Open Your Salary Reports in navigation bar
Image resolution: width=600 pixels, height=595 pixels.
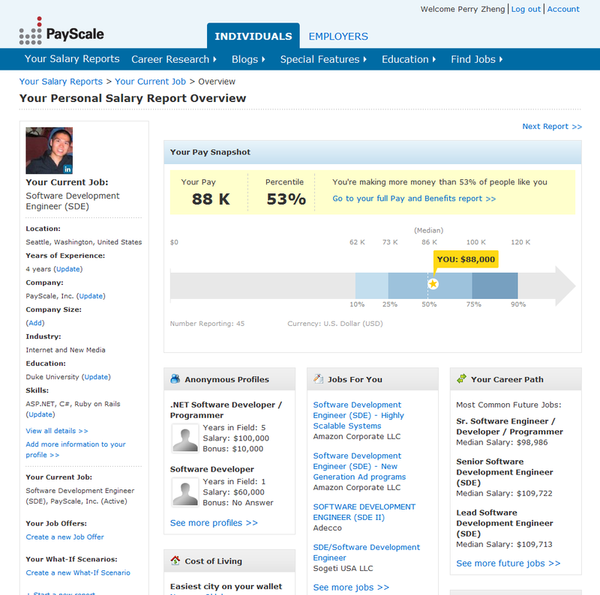(72, 59)
